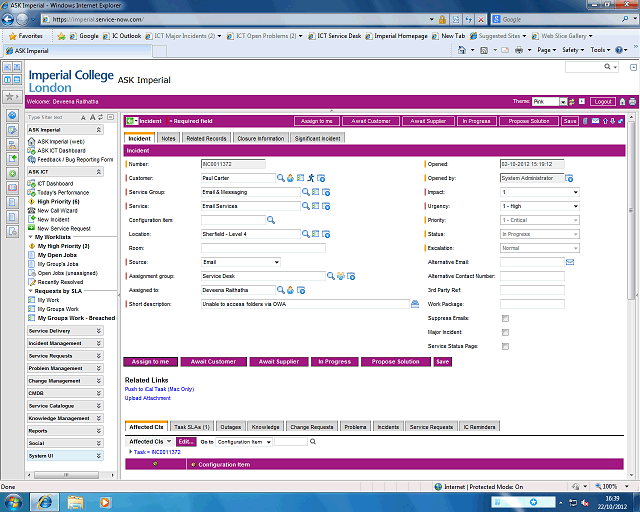
Task: Click the print icon in the top banner
Action: pyautogui.click(x=632, y=101)
